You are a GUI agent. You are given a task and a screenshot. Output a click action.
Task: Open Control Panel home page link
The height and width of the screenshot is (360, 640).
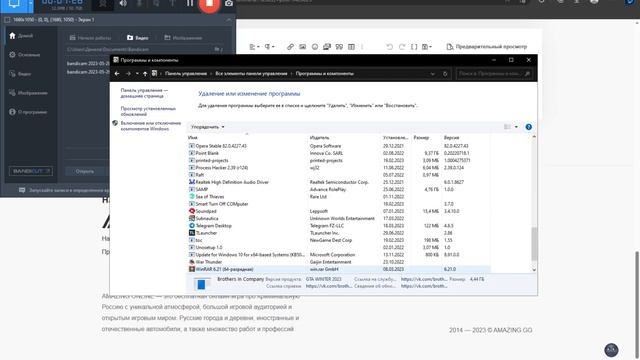(144, 93)
